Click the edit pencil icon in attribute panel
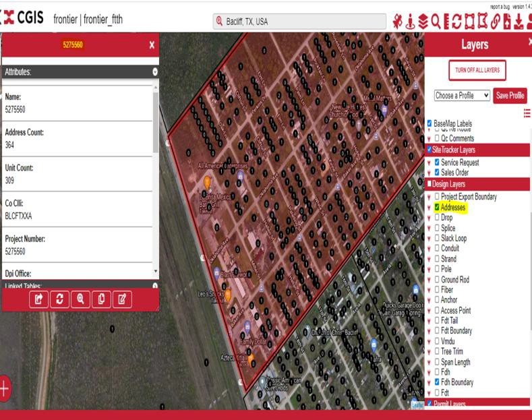Viewport: 532px width, 420px height. click(121, 297)
